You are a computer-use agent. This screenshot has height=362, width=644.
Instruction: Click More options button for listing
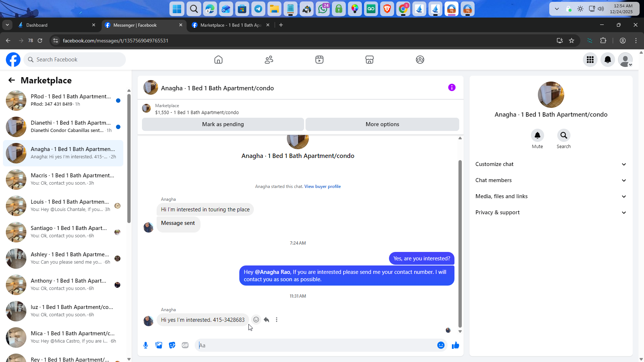tap(382, 124)
